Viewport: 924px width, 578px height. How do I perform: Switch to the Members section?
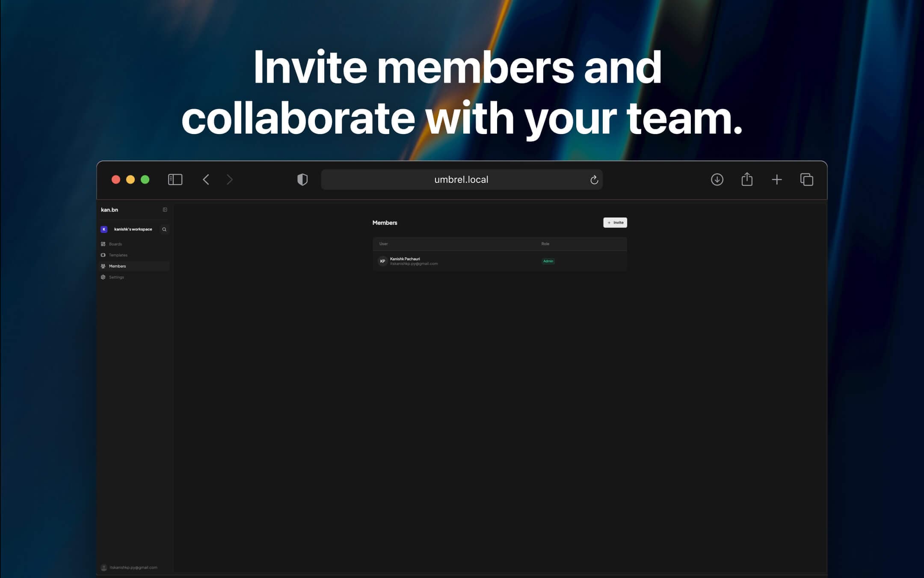click(117, 266)
